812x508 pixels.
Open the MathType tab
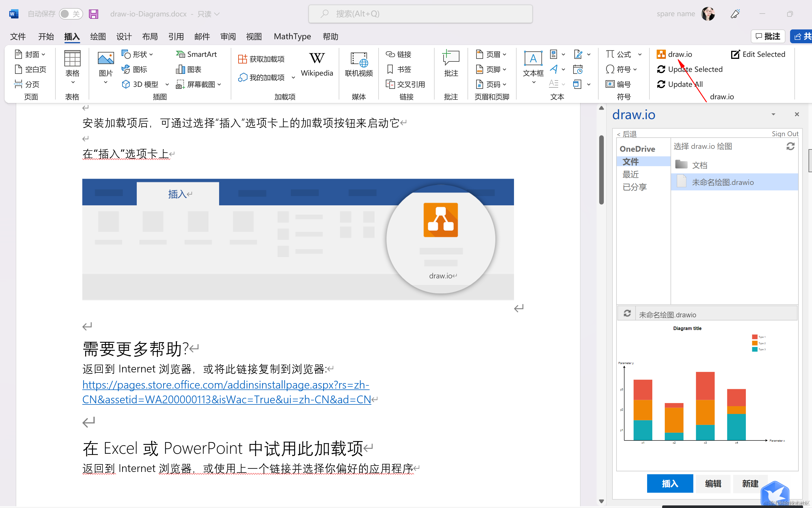292,36
